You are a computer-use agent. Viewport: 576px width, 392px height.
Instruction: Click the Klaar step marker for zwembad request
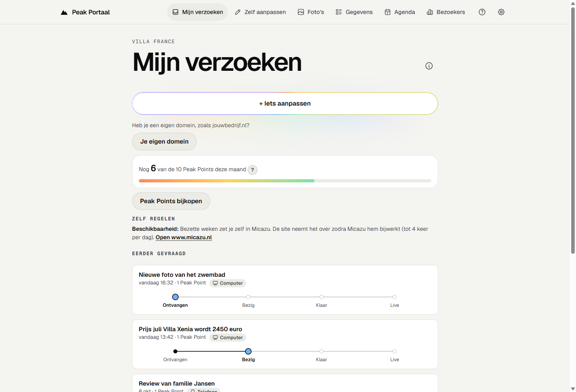(x=322, y=297)
